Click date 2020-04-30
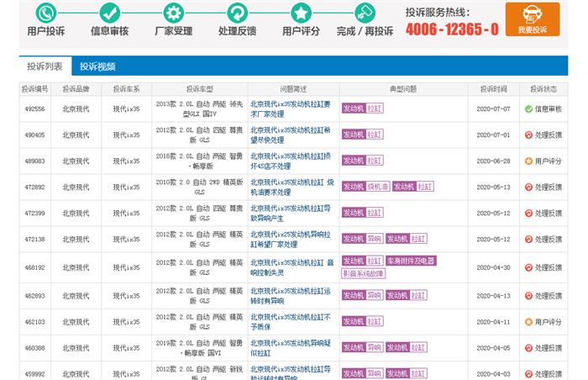This screenshot has width=588, height=380. click(494, 267)
